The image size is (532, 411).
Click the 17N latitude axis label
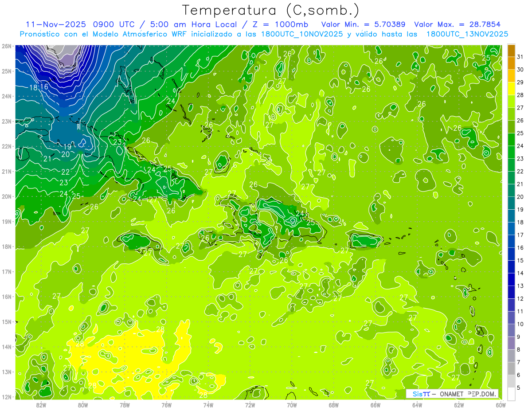click(7, 271)
